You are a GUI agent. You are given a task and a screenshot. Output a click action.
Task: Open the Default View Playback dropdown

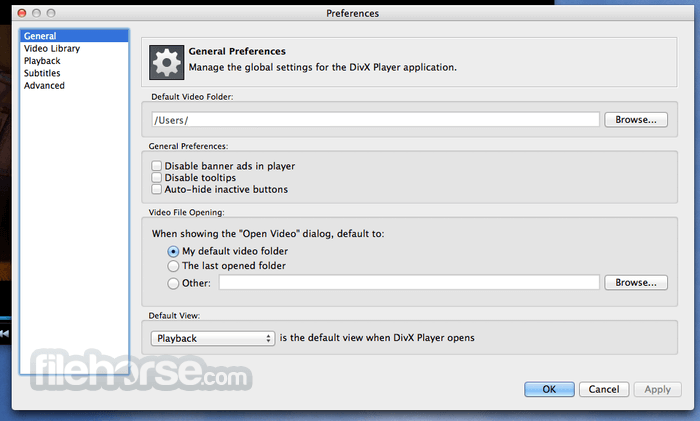[212, 338]
